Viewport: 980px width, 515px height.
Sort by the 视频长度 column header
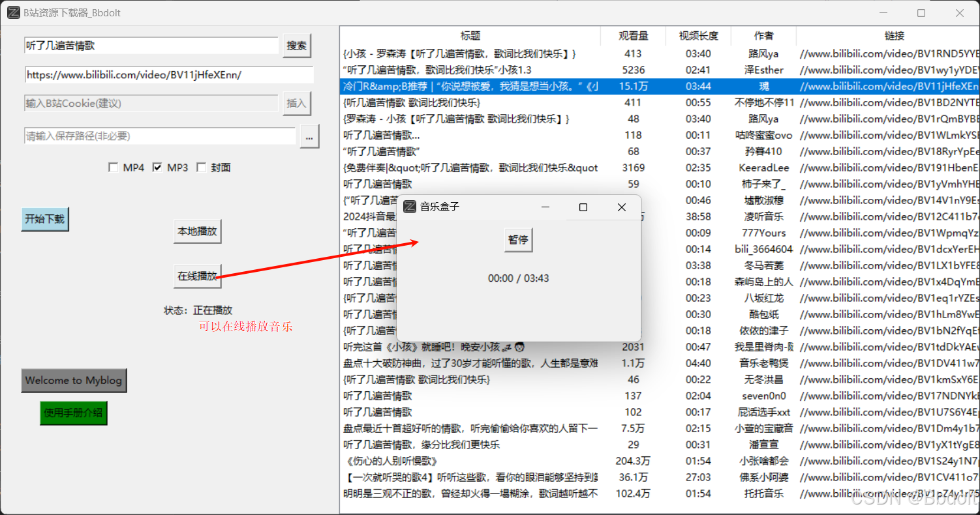pos(699,36)
